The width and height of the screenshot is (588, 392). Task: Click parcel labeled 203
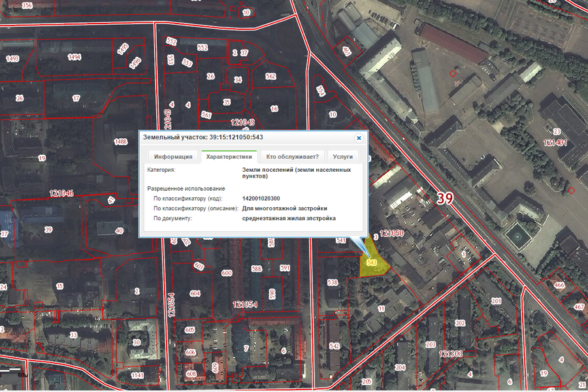431,344
